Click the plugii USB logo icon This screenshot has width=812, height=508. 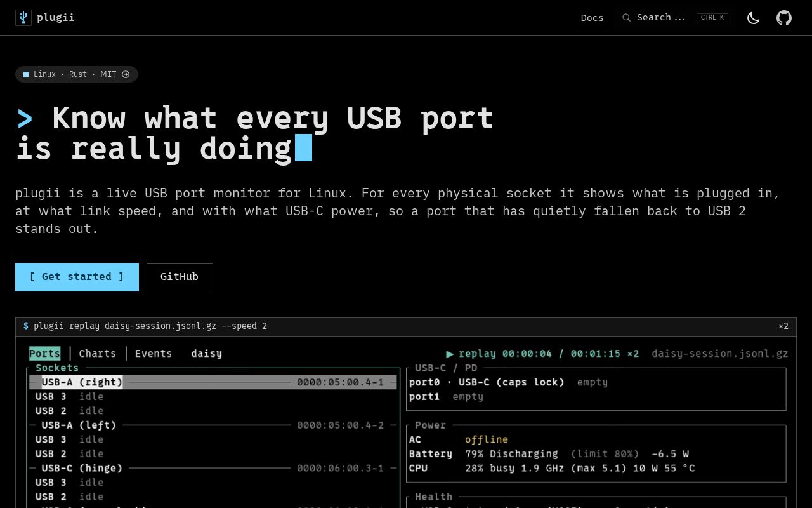tap(23, 18)
